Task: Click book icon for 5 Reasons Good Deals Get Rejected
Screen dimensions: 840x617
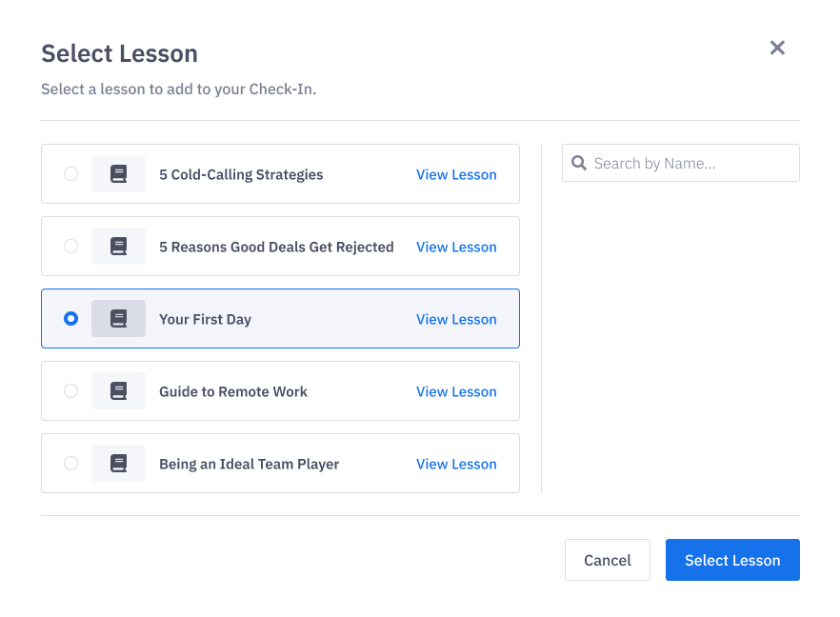Action: point(118,247)
